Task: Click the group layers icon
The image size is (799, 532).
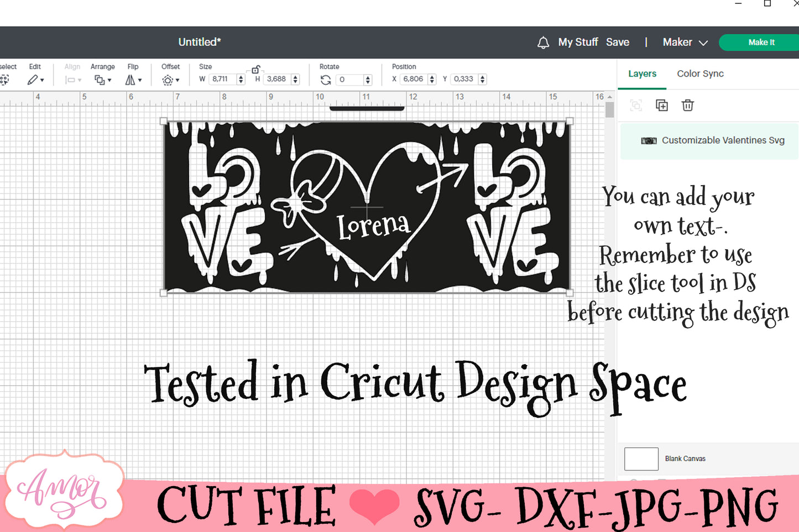Action: click(636, 106)
